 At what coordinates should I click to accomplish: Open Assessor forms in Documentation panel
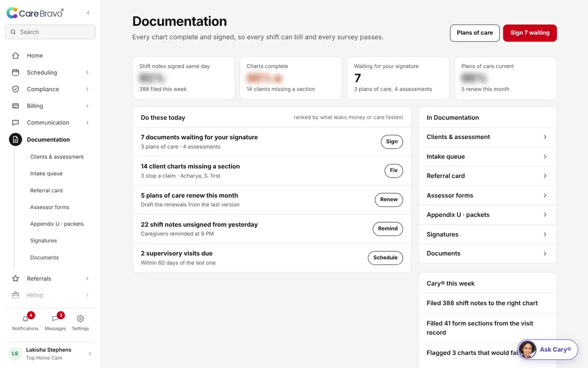click(488, 195)
